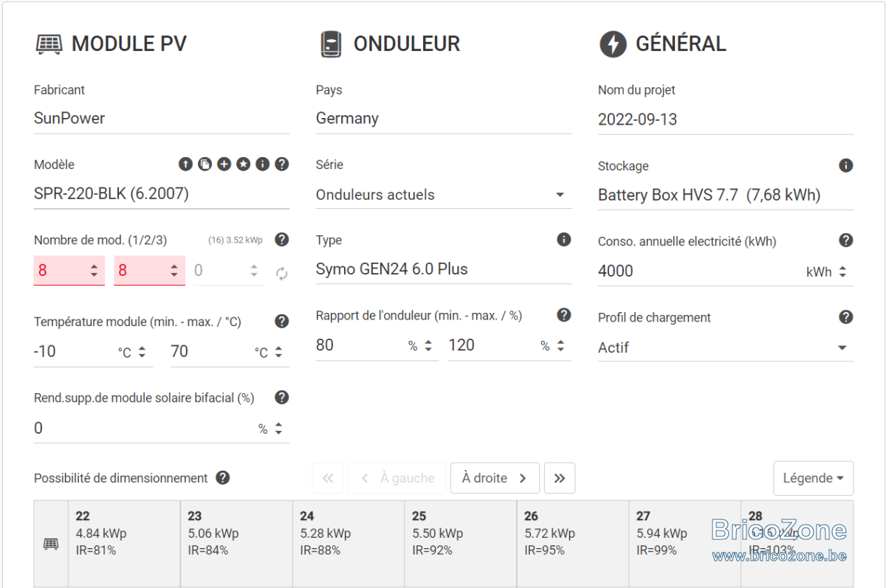Image resolution: width=886 pixels, height=588 pixels.
Task: Adjust annual consumption kWh stepper
Action: pyautogui.click(x=842, y=271)
